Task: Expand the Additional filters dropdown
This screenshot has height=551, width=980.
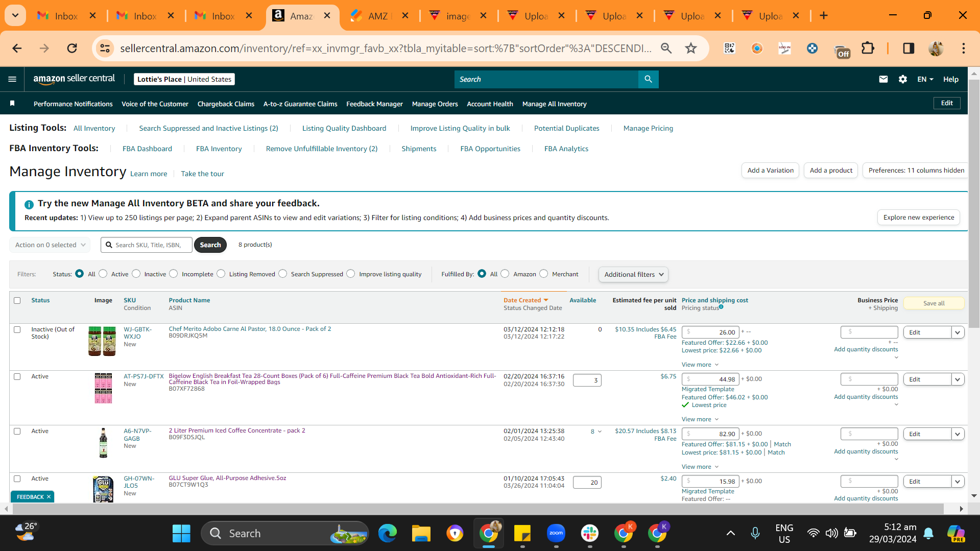Action: click(x=633, y=274)
